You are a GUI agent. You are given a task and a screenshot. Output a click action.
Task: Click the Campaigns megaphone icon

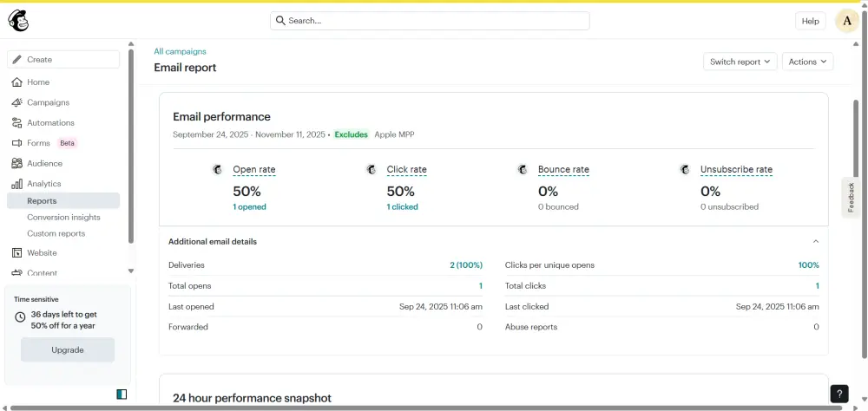point(17,102)
